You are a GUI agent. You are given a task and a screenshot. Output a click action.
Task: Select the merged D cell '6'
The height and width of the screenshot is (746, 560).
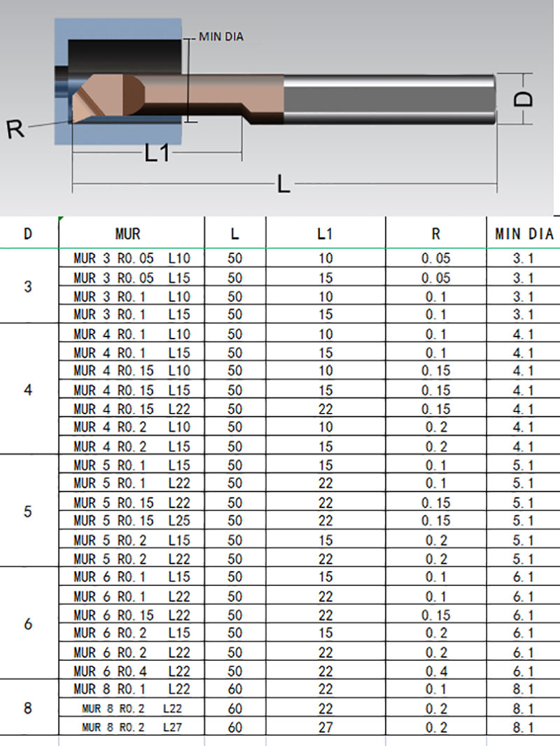click(29, 624)
